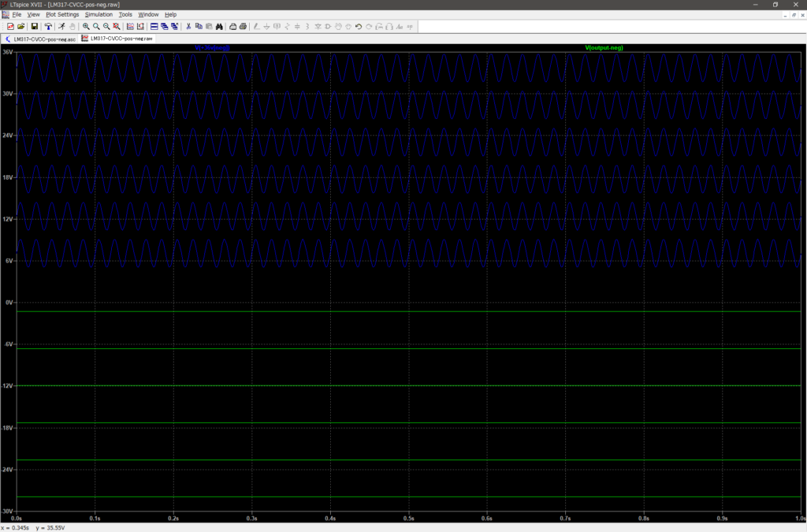Open the Control Panel hammer icon
The height and width of the screenshot is (532, 807).
(x=48, y=26)
